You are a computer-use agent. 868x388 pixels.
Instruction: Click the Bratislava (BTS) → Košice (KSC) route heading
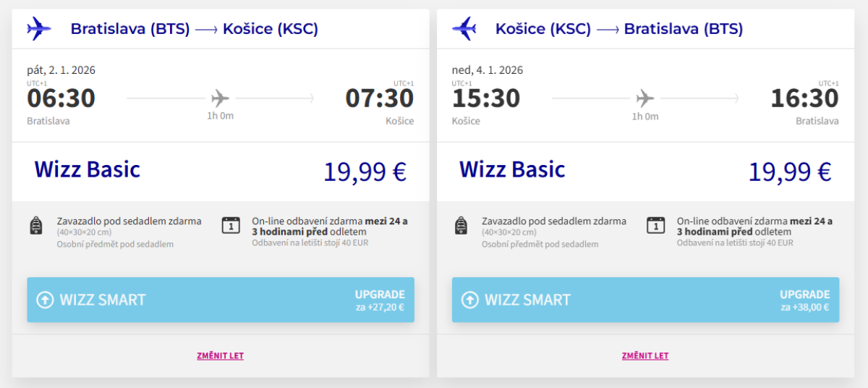pyautogui.click(x=194, y=29)
